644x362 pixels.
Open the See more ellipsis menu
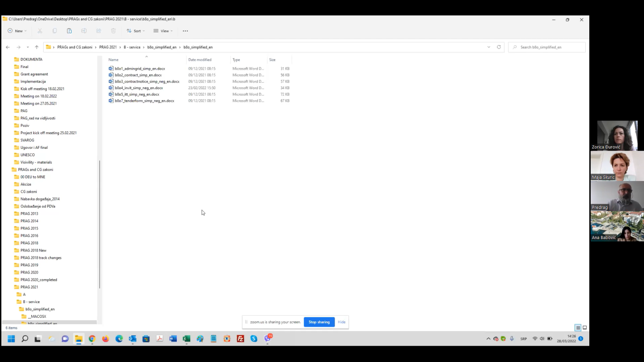pyautogui.click(x=185, y=31)
